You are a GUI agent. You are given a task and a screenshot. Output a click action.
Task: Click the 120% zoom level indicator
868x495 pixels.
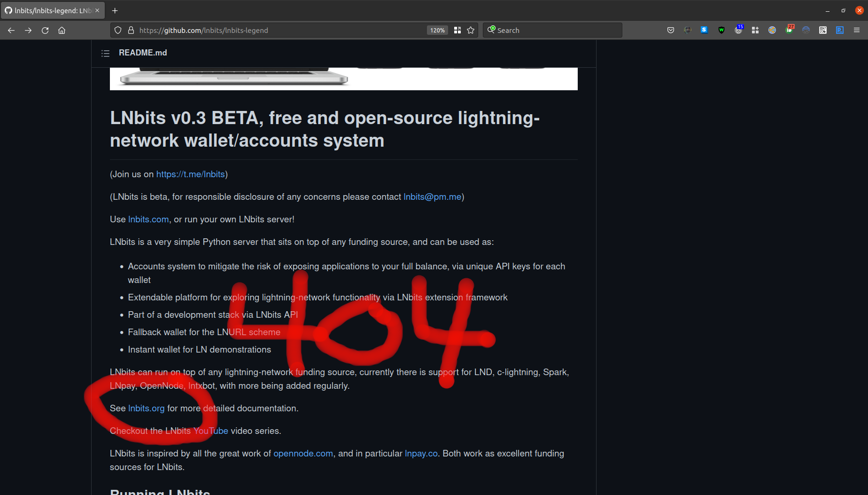(437, 30)
